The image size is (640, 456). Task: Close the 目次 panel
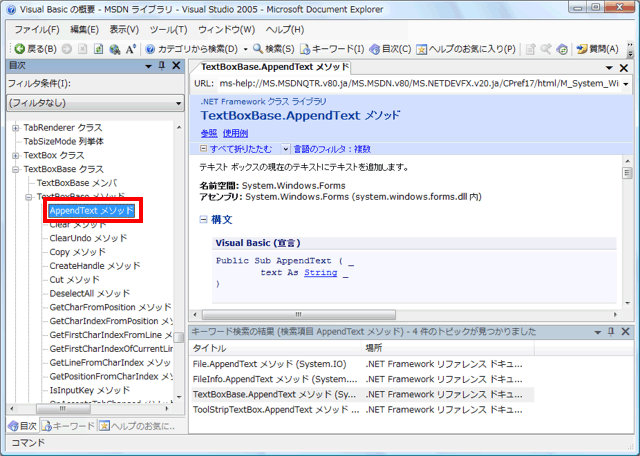point(176,66)
